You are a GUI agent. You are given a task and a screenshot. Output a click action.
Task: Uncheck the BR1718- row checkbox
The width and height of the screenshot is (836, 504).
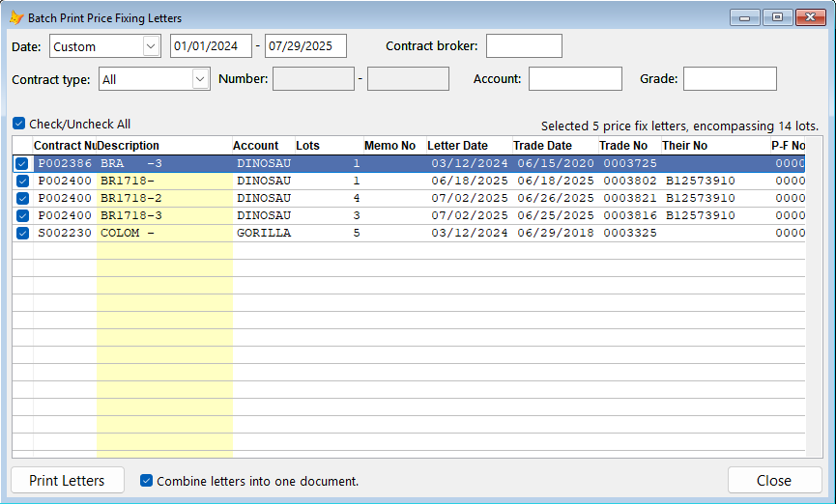pyautogui.click(x=22, y=181)
